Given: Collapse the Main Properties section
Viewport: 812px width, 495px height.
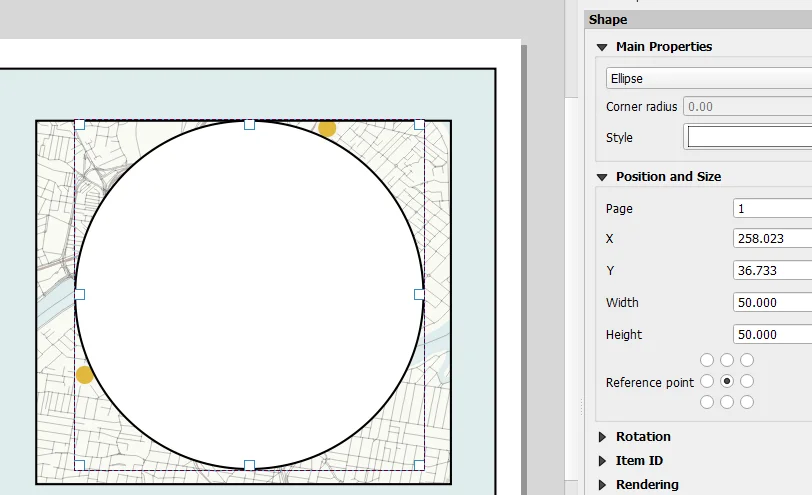Looking at the screenshot, I should (602, 47).
